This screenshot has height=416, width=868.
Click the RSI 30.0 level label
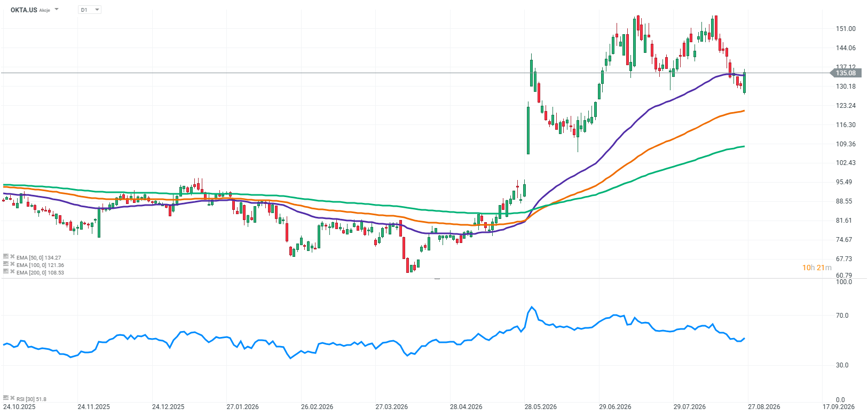tap(842, 365)
